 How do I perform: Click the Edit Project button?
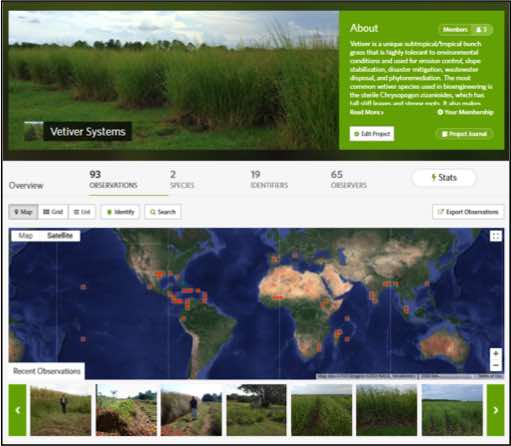click(x=372, y=134)
